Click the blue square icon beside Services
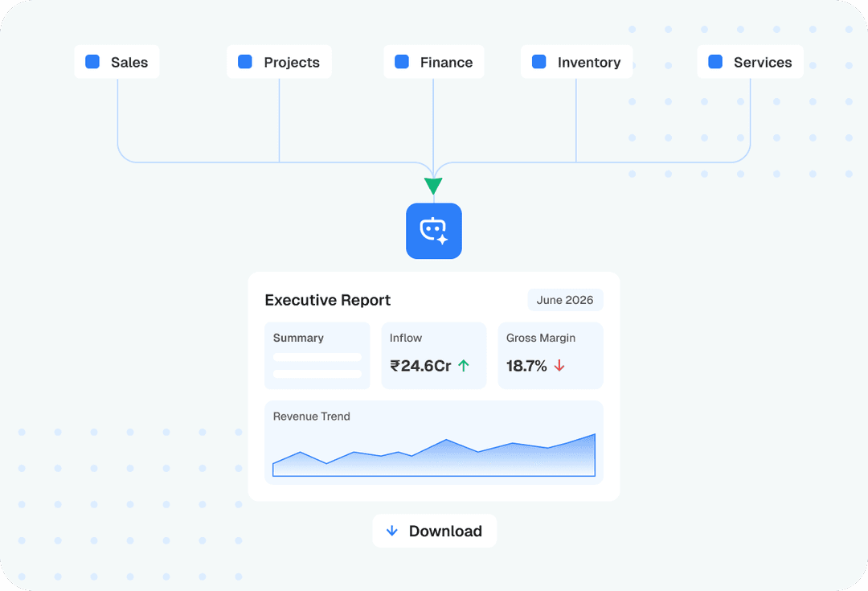Image resolution: width=868 pixels, height=591 pixels. [715, 61]
